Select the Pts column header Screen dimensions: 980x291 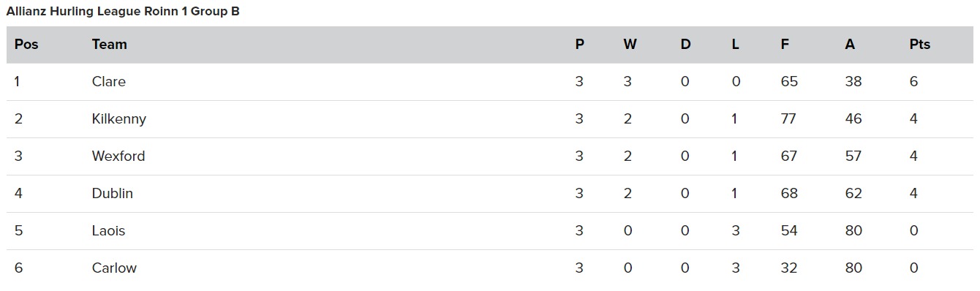pos(920,44)
